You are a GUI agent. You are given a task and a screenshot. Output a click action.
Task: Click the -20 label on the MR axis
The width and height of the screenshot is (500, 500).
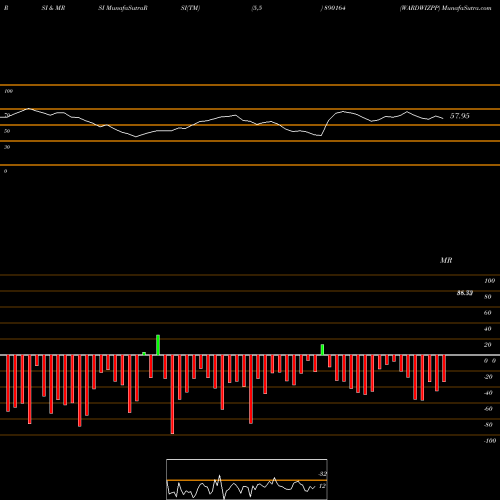click(x=488, y=377)
